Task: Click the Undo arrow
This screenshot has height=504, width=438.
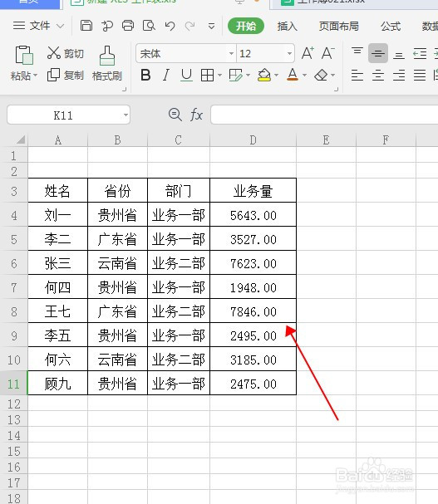Action: click(x=170, y=26)
